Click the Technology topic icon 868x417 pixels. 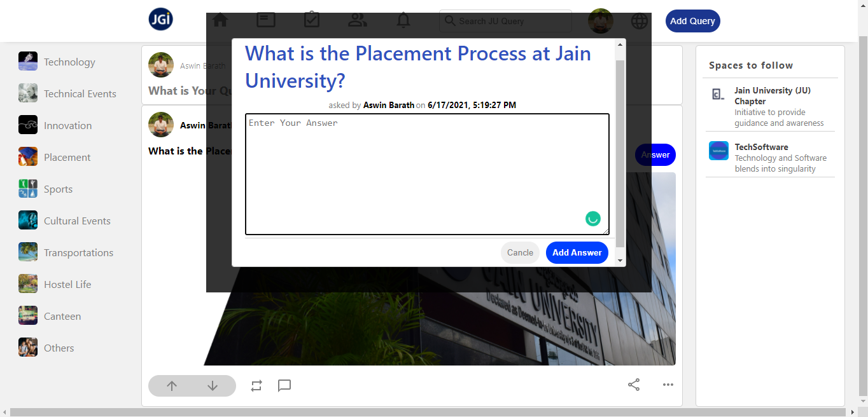pyautogui.click(x=28, y=61)
